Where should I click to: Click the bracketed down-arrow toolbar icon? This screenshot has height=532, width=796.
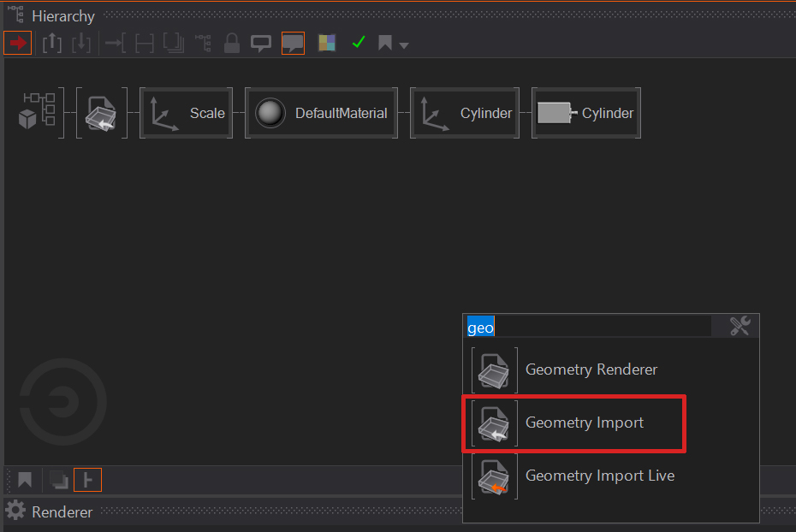point(81,43)
